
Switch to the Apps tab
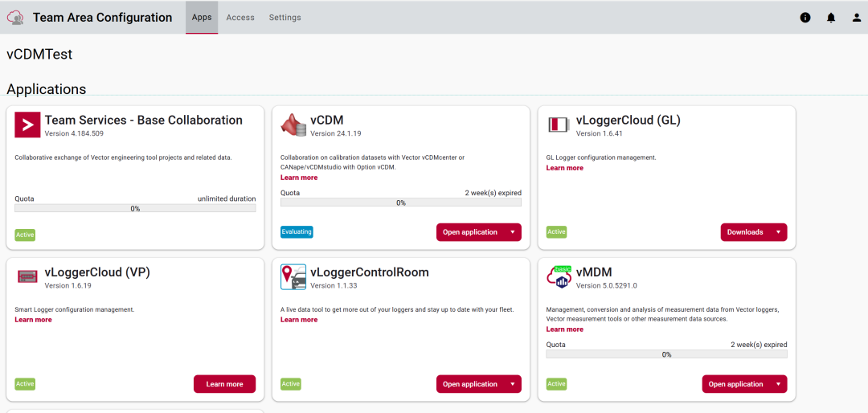(202, 17)
